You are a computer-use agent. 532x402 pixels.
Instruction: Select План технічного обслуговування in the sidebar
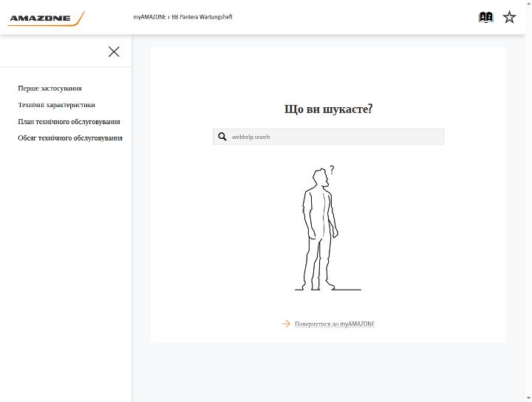click(69, 121)
